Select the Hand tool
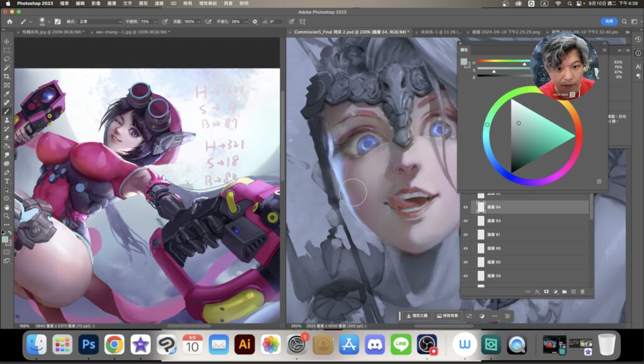644x364 pixels. click(7, 207)
